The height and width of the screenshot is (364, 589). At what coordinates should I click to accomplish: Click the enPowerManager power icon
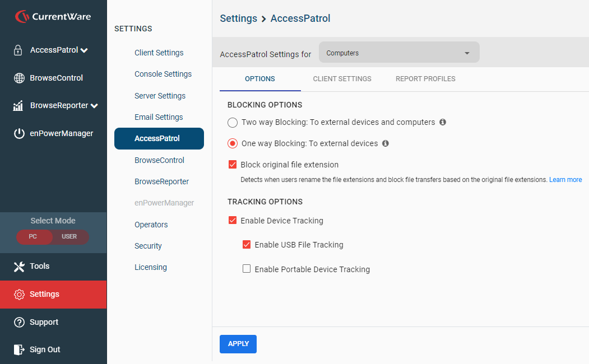click(19, 134)
